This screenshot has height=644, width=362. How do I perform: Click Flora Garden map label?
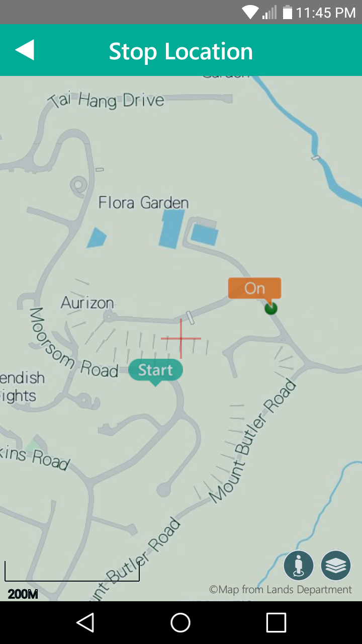point(144,203)
